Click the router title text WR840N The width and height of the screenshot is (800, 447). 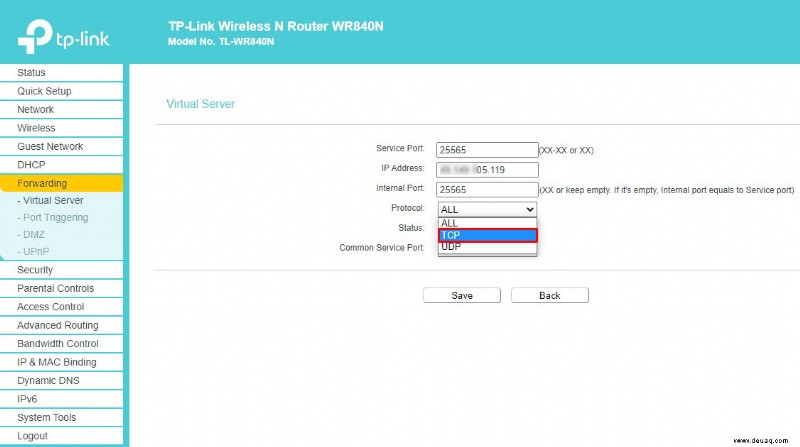[x=276, y=27]
